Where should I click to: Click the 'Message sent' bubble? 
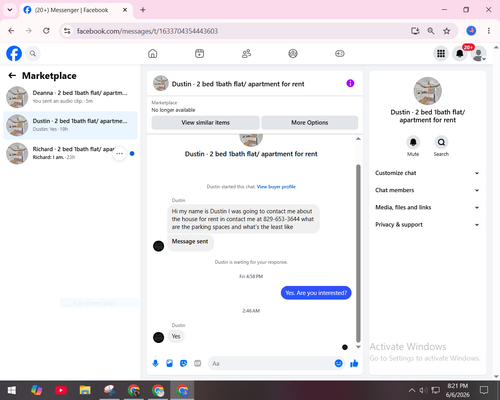coord(190,242)
